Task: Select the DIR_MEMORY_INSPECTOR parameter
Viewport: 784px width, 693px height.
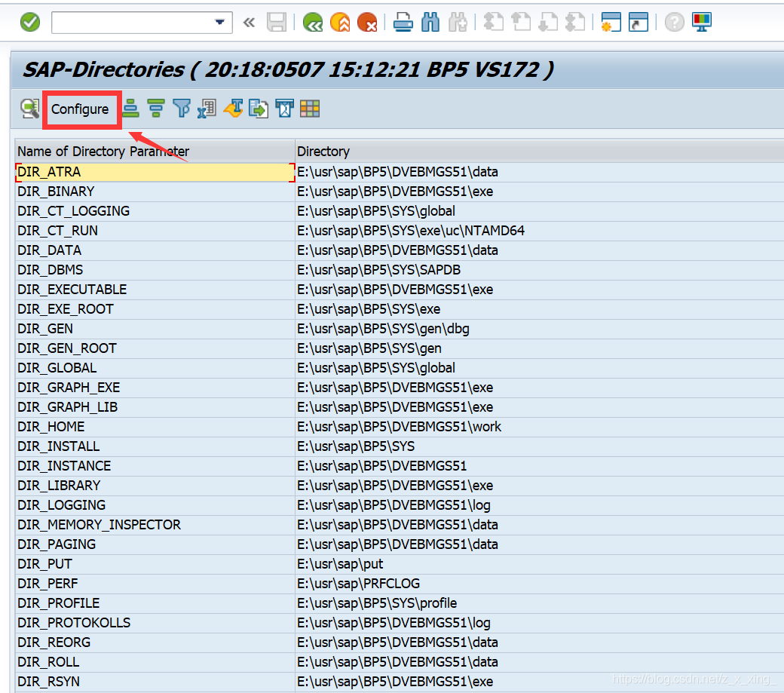Action: (155, 525)
